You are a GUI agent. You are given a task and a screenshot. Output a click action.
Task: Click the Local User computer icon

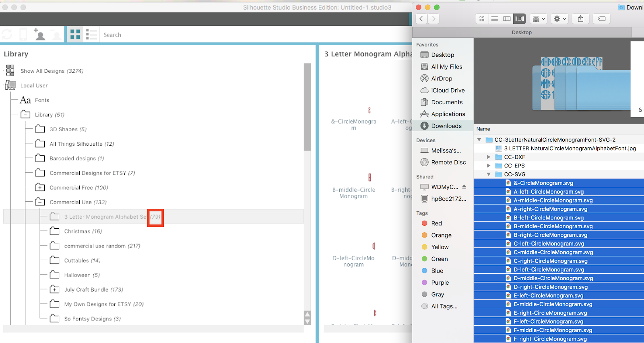[x=10, y=85]
